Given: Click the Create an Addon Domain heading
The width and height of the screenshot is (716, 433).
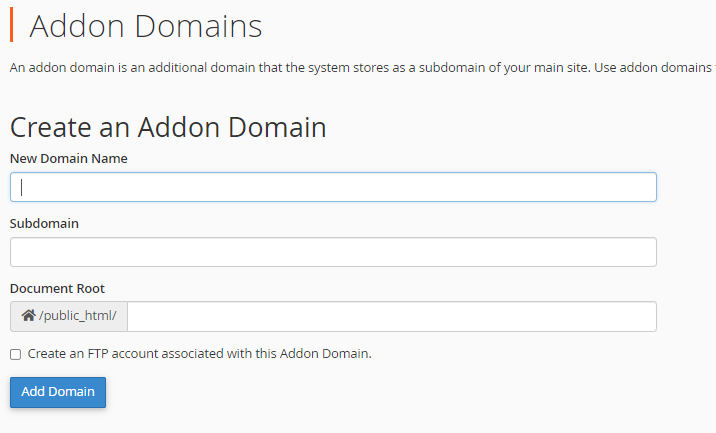Looking at the screenshot, I should coord(168,127).
